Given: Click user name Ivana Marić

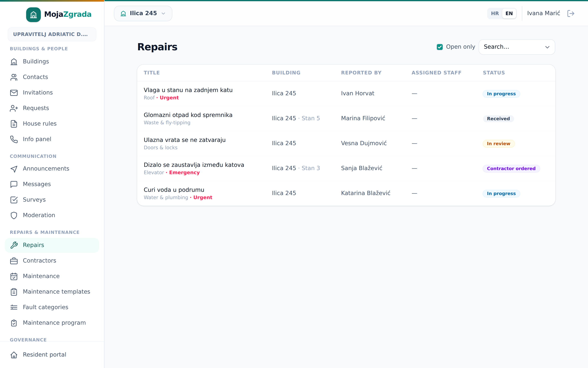Looking at the screenshot, I should coord(543,13).
